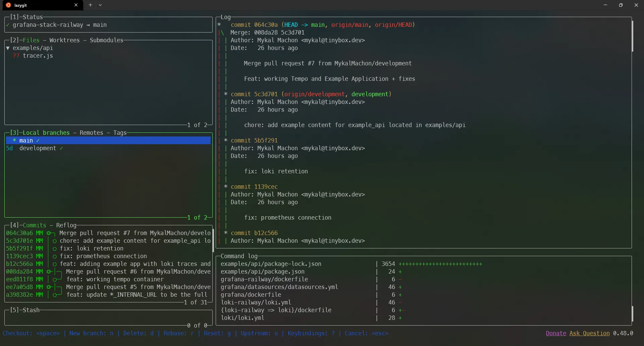Select commit a398382e INTERNAL_URL row

pyautogui.click(x=108, y=295)
